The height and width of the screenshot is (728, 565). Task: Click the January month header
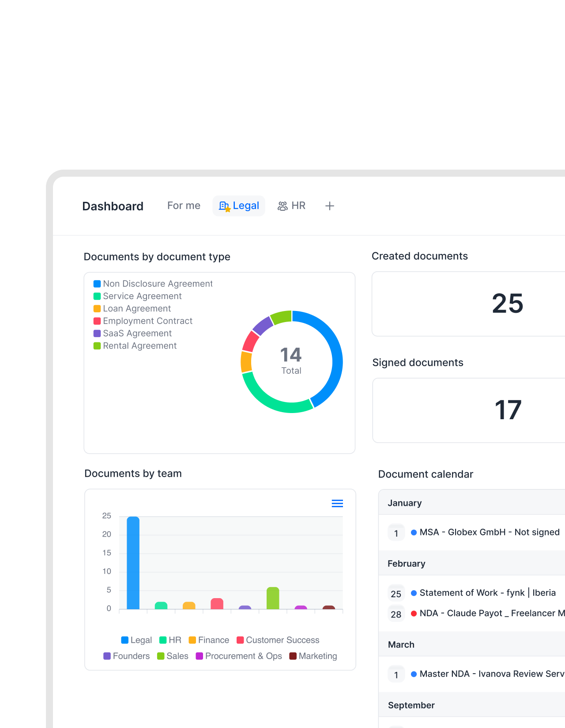(x=472, y=502)
